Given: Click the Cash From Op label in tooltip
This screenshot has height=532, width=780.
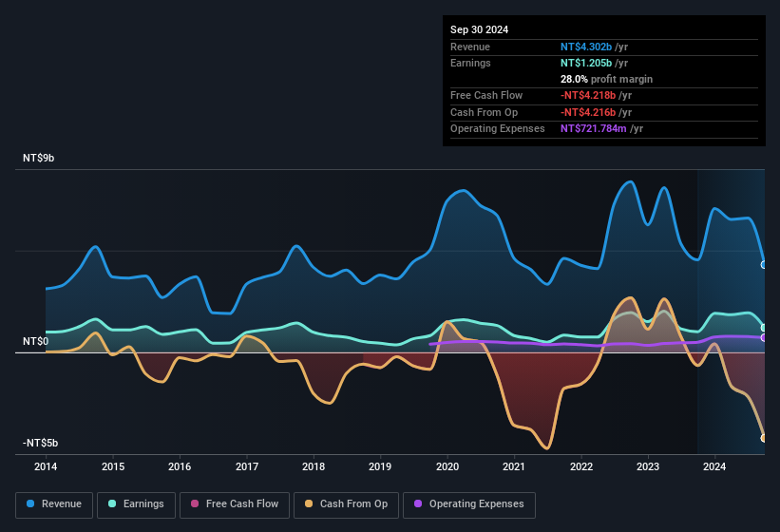Looking at the screenshot, I should coord(484,112).
